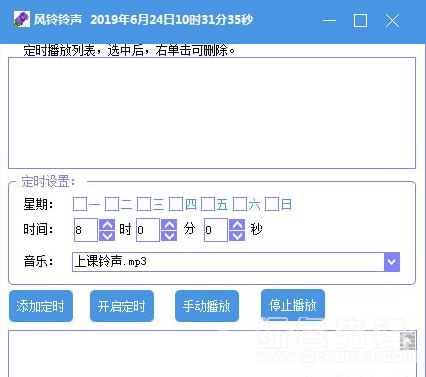This screenshot has width=426, height=377.
Task: Check the Friday (五) checkbox
Action: 208,204
